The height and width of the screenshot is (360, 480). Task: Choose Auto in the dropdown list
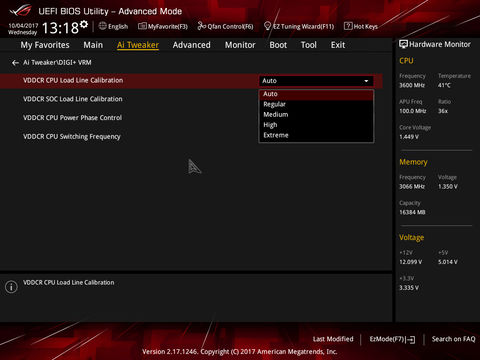pos(316,94)
